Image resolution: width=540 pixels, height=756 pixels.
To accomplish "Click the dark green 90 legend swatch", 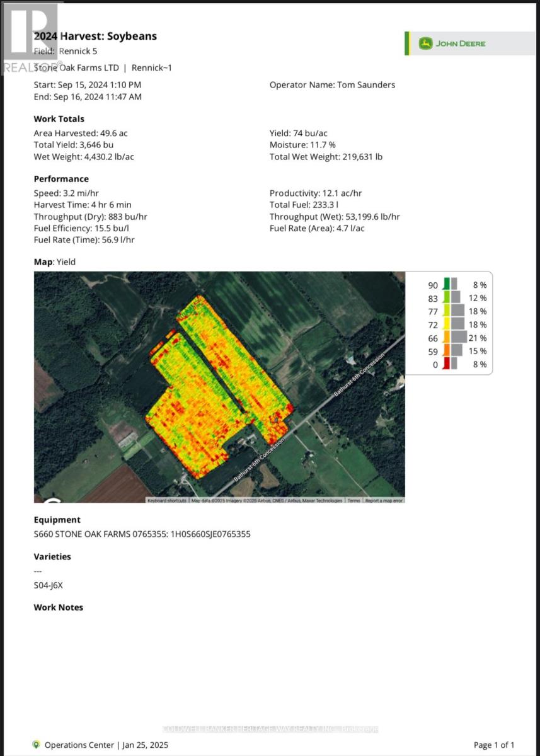I will (447, 284).
